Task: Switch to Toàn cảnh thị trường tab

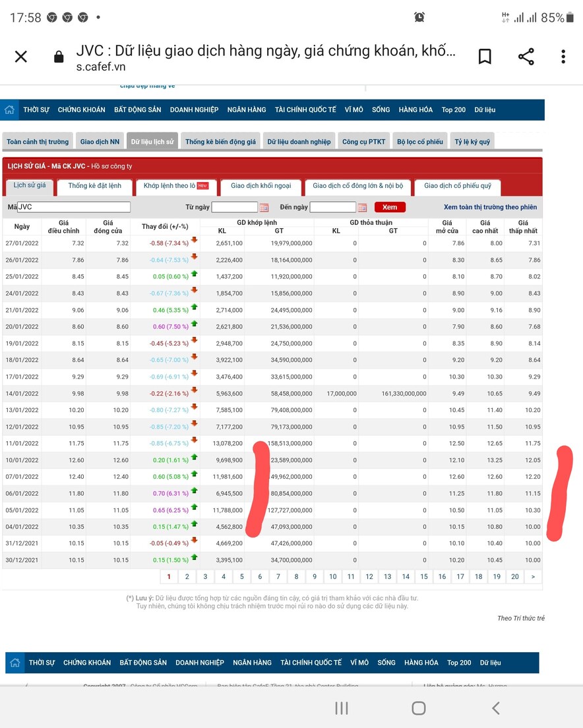Action: coord(38,142)
